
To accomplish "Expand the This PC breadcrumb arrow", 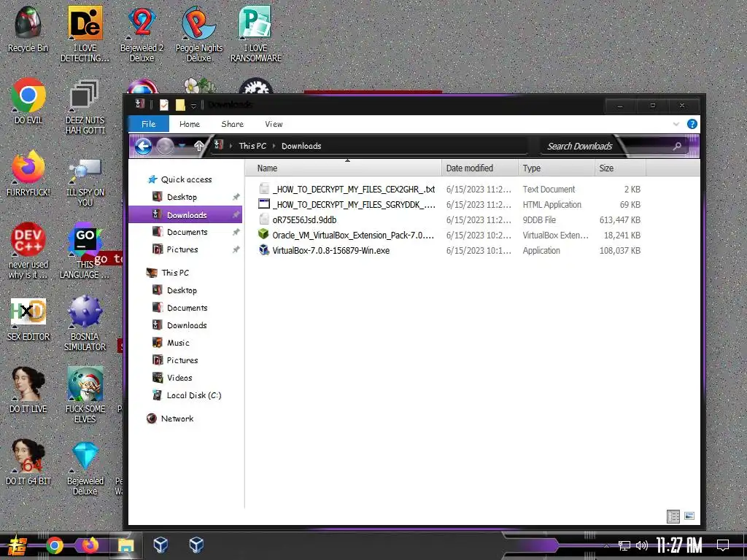I will [x=274, y=146].
